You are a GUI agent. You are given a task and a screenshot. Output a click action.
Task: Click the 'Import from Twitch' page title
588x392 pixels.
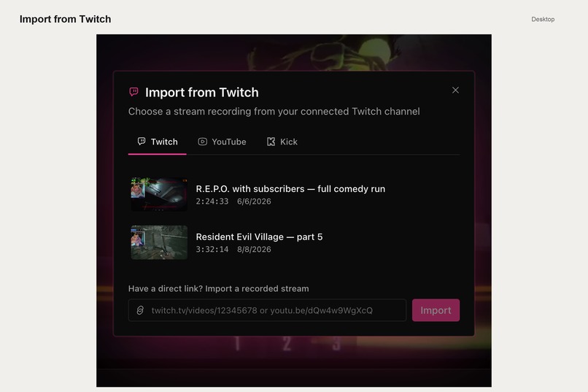pyautogui.click(x=65, y=19)
